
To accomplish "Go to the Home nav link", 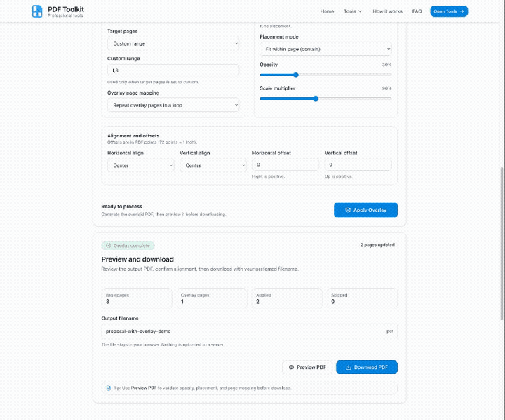I will 327,11.
